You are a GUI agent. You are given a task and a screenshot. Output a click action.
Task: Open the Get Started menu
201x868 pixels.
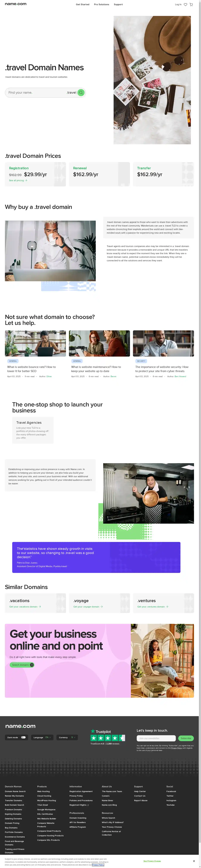click(x=82, y=4)
